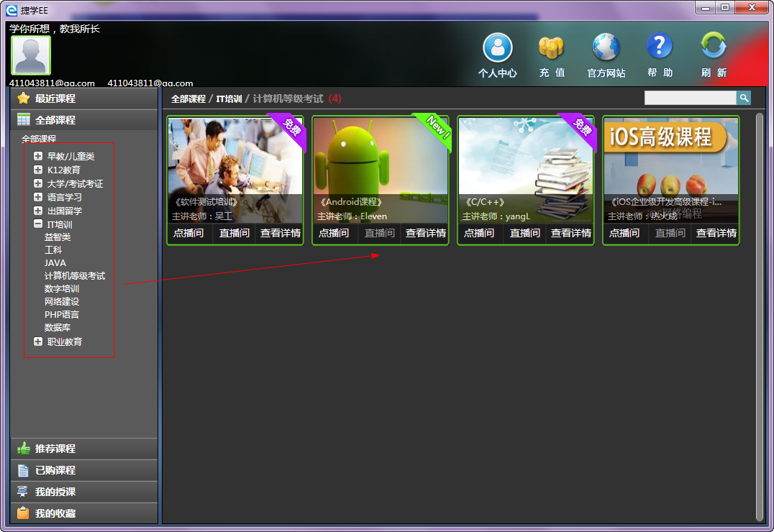This screenshot has width=774, height=532.
Task: Select 计算机等级考试 in the category tree
Action: (75, 276)
